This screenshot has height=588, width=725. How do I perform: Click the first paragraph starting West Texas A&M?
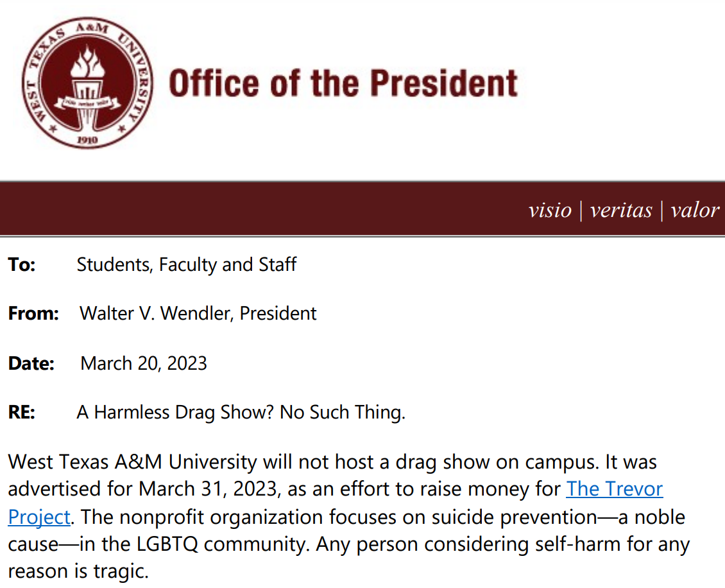349,516
